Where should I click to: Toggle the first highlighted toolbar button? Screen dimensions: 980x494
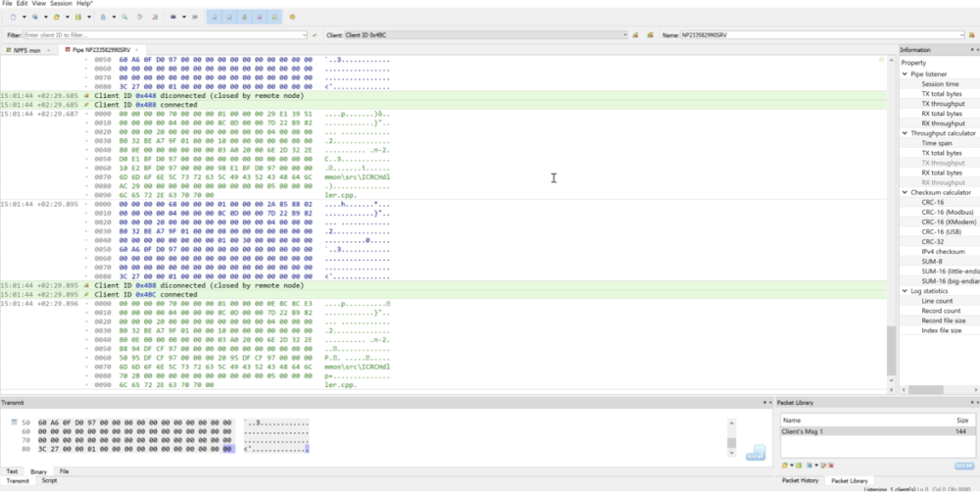[215, 17]
